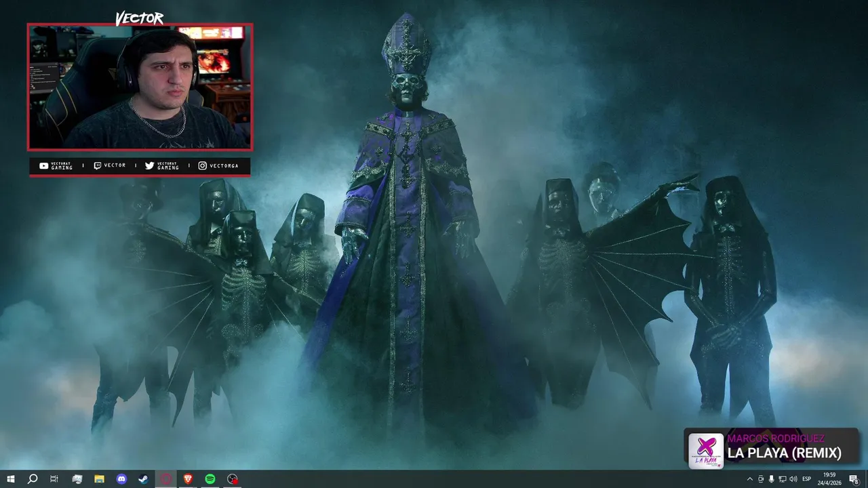This screenshot has height=488, width=868.
Task: Click the 'LA PLAYA (REMIX)' song title
Action: [785, 453]
